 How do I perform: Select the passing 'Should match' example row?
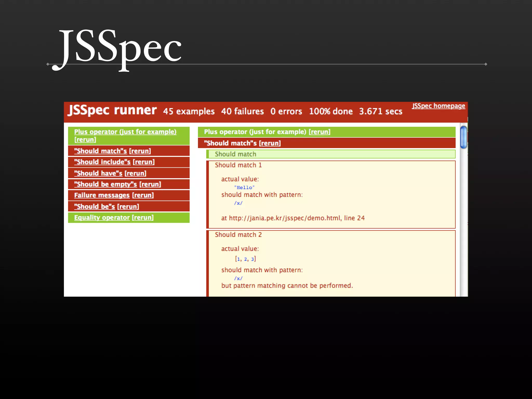(331, 154)
